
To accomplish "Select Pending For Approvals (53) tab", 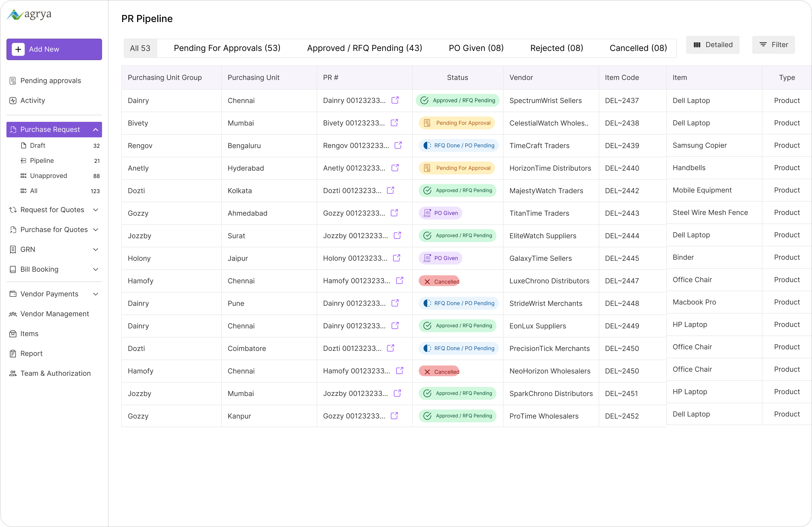I will click(227, 48).
